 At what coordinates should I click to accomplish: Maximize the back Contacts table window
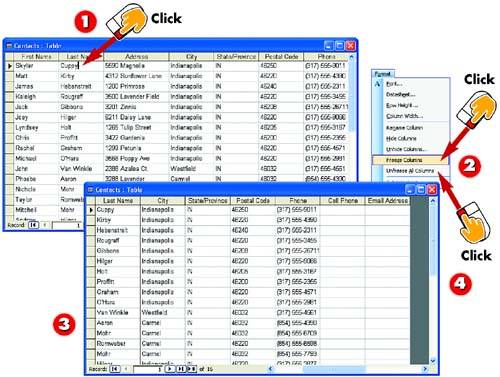tap(340, 46)
